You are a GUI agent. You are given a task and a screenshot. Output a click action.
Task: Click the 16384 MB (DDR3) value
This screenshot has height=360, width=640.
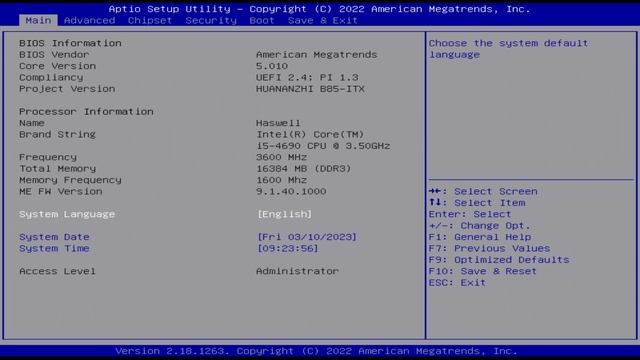(x=304, y=169)
